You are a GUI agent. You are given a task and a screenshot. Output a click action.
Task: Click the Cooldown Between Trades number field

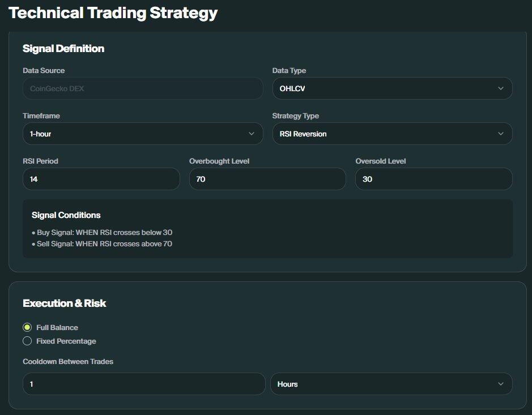(144, 384)
